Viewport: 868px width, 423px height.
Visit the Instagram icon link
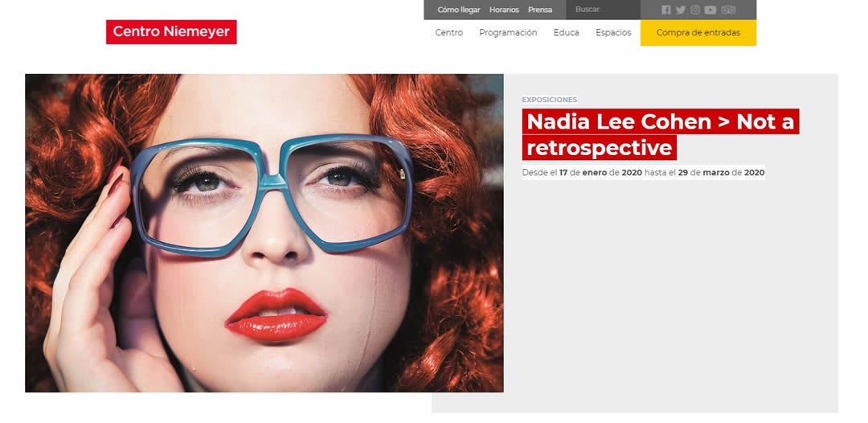pos(695,10)
